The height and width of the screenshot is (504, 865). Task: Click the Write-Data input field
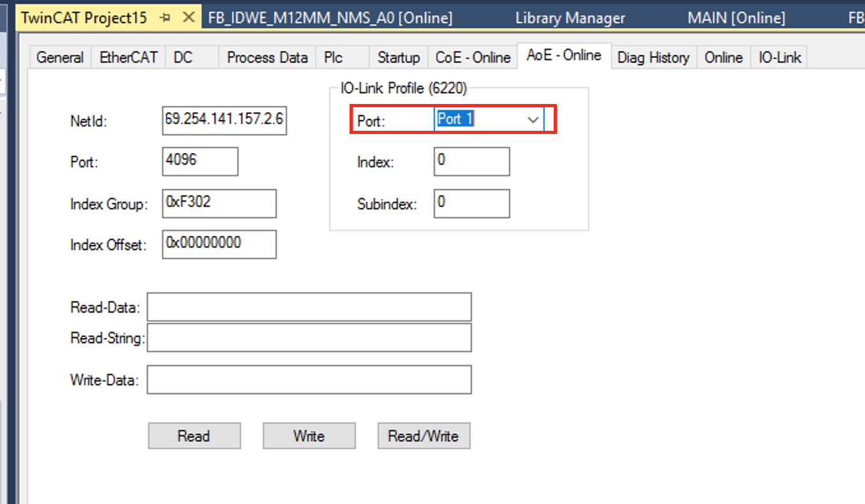coord(309,380)
